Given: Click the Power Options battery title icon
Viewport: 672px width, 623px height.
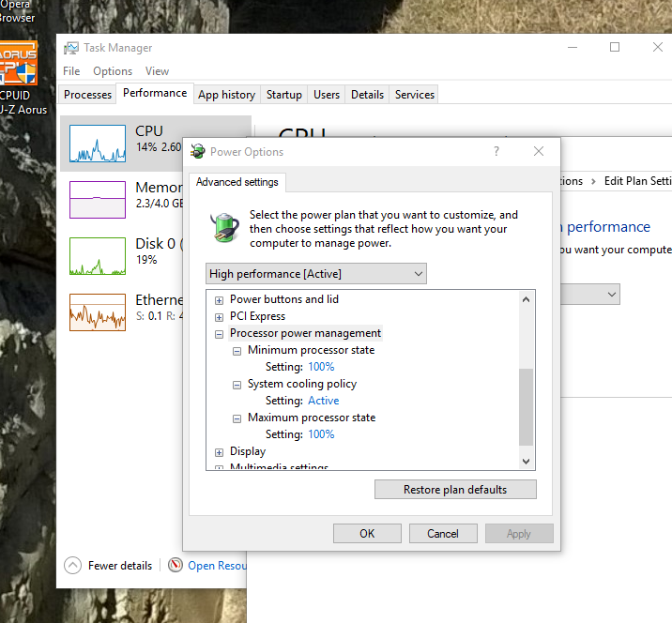Looking at the screenshot, I should click(198, 151).
